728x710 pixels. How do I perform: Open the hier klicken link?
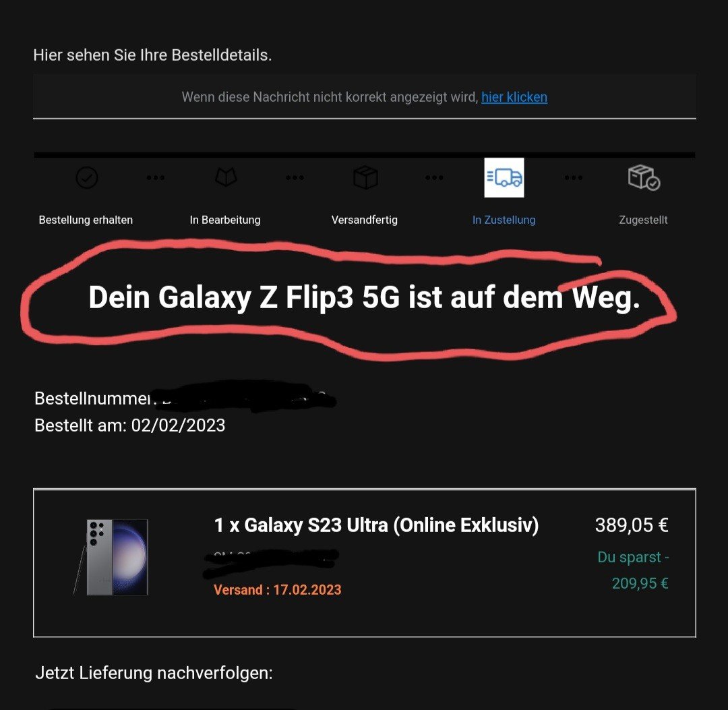tap(514, 97)
